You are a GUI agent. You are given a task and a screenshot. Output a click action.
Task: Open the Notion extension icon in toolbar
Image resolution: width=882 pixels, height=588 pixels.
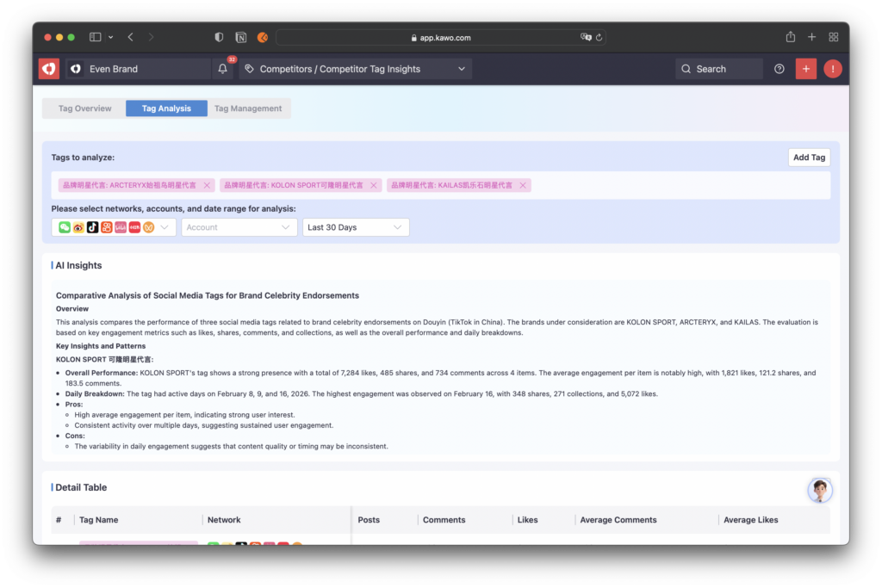click(241, 37)
